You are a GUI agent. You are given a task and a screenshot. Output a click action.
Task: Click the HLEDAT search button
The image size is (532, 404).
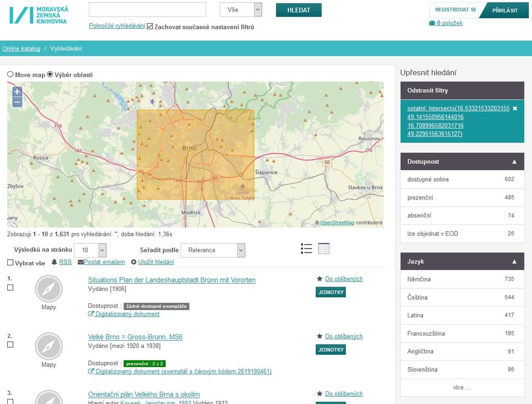point(299,10)
